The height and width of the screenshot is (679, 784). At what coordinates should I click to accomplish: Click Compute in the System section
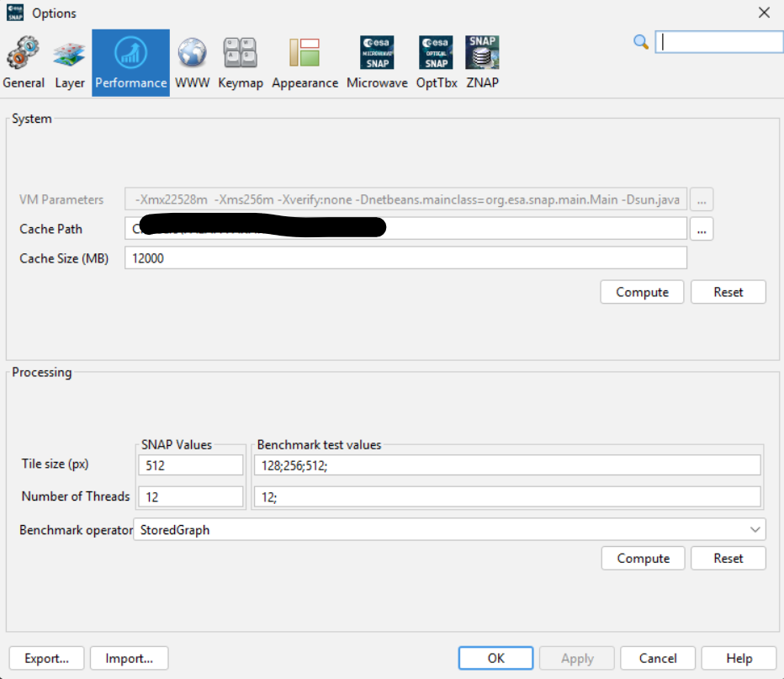pyautogui.click(x=642, y=292)
